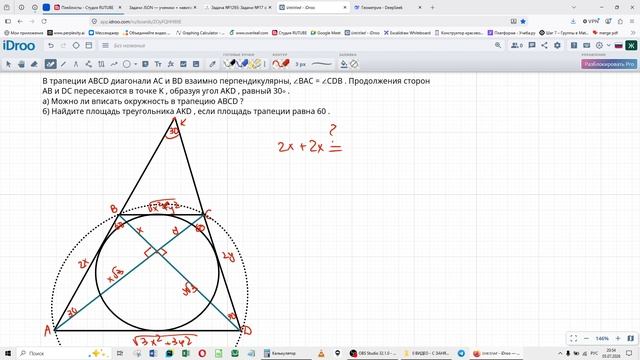
Task: Open the line style selector
Action: (x=322, y=64)
